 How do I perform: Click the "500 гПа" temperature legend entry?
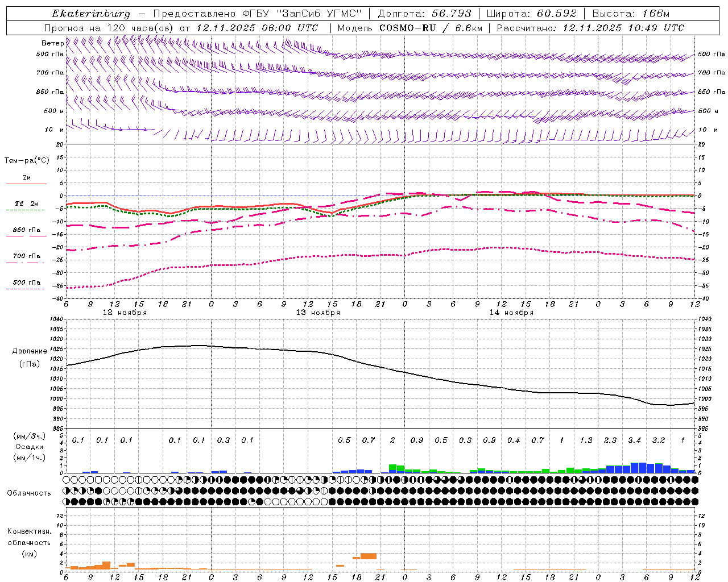click(27, 282)
